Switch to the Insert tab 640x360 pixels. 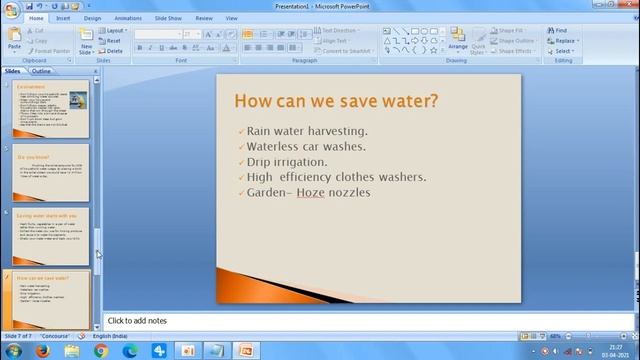pos(63,18)
